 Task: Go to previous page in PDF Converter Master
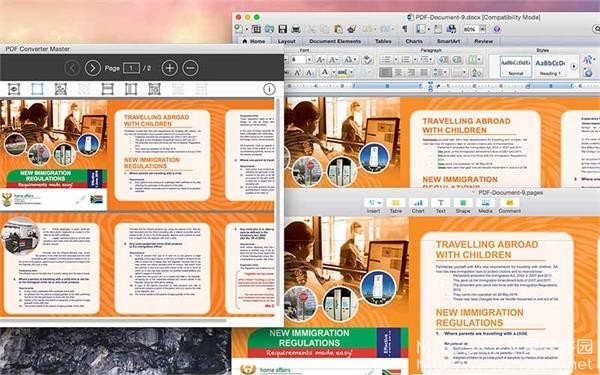coord(72,68)
